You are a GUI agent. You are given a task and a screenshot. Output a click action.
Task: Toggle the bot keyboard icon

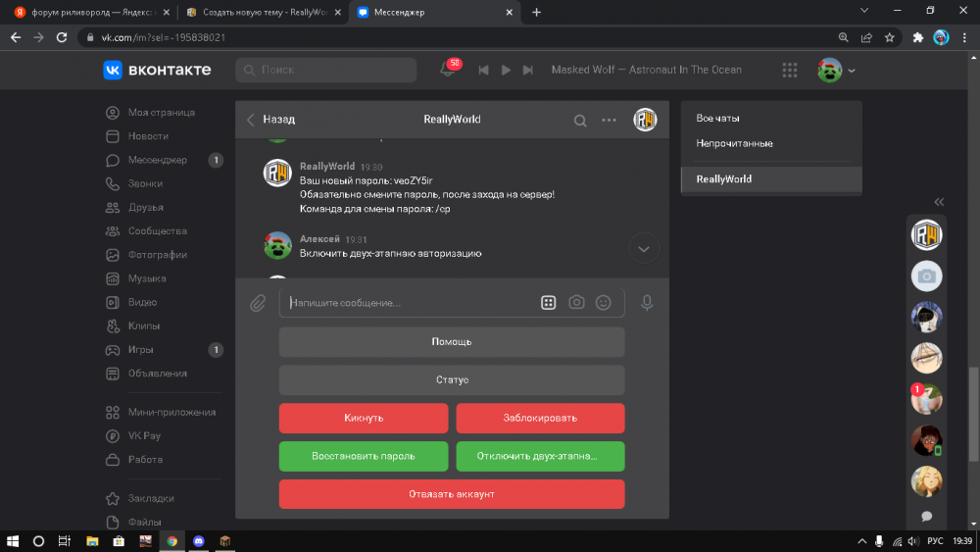pyautogui.click(x=548, y=303)
